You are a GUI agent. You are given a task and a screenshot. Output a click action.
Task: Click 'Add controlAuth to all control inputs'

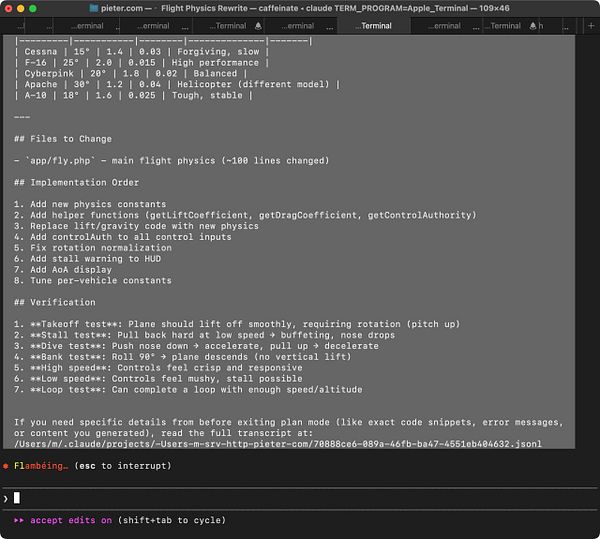pos(123,237)
